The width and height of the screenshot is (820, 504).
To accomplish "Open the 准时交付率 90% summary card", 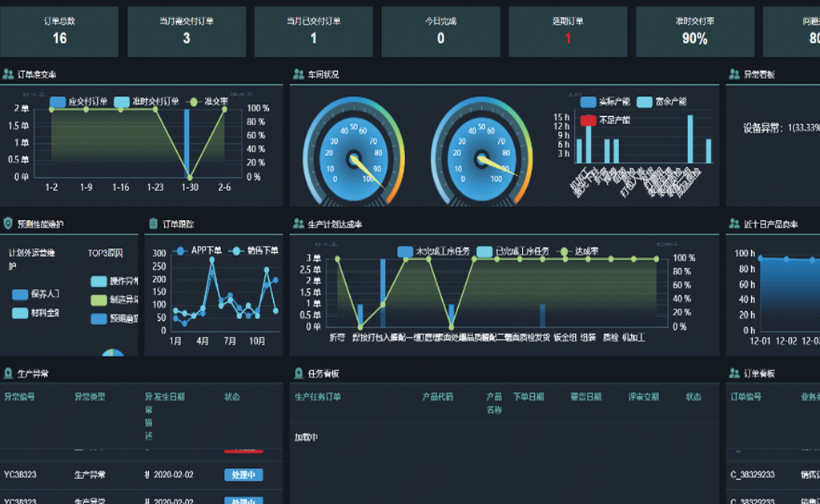I will coord(695,31).
